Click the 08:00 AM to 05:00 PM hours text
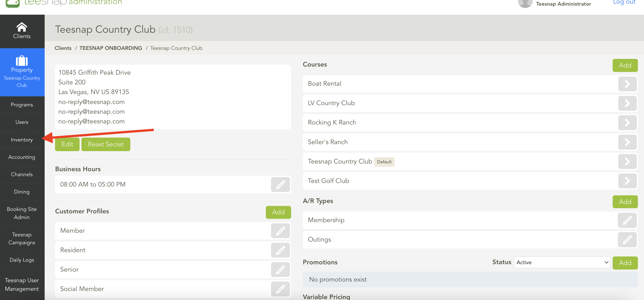Image resolution: width=644 pixels, height=300 pixels. point(93,185)
